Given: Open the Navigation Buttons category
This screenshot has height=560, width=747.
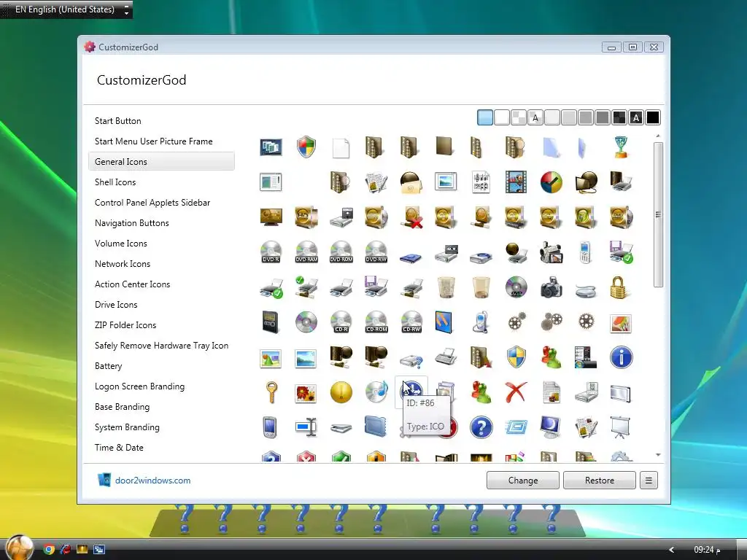Looking at the screenshot, I should [x=161, y=223].
